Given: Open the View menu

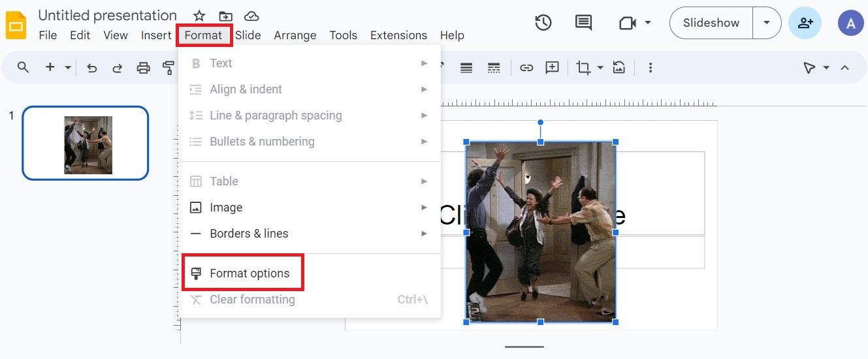Looking at the screenshot, I should click(116, 35).
